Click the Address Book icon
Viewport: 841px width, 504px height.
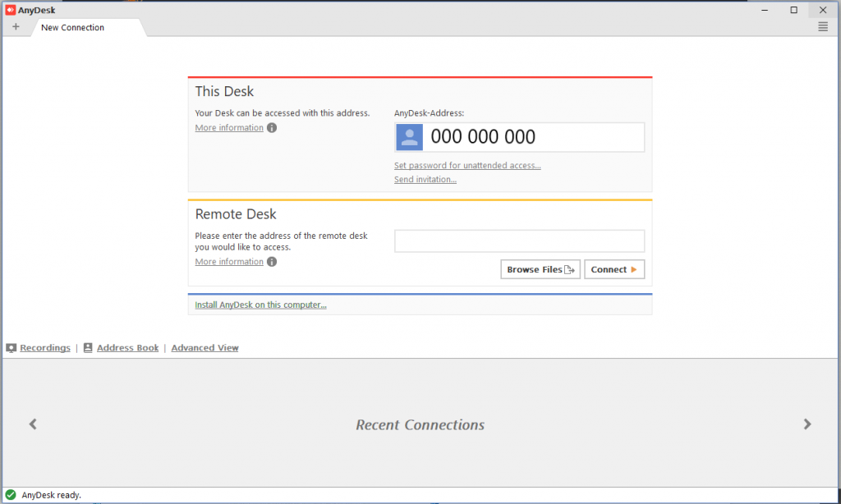click(88, 348)
